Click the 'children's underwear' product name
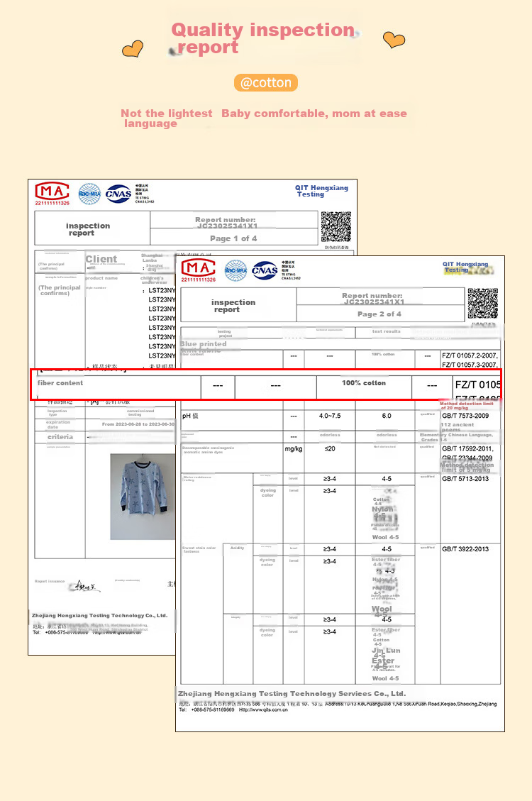Image resolution: width=532 pixels, height=801 pixels. click(x=153, y=280)
